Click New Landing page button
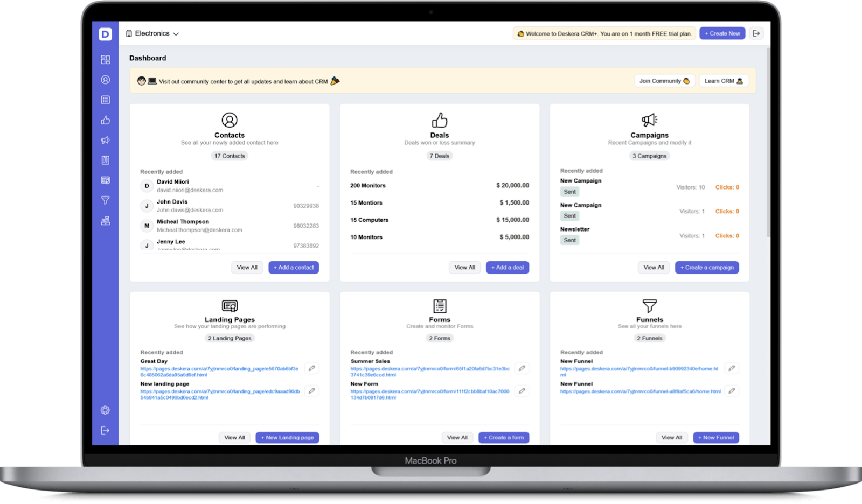The width and height of the screenshot is (862, 504). (287, 438)
